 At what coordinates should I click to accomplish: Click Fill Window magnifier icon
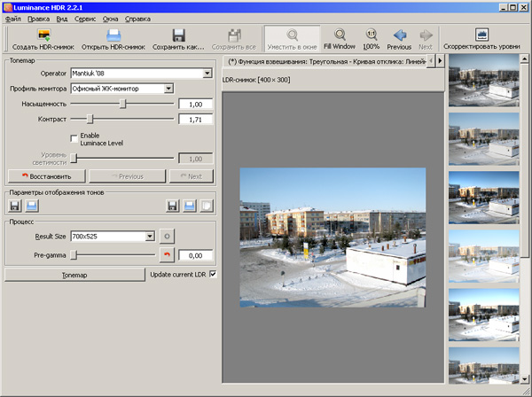(340, 35)
